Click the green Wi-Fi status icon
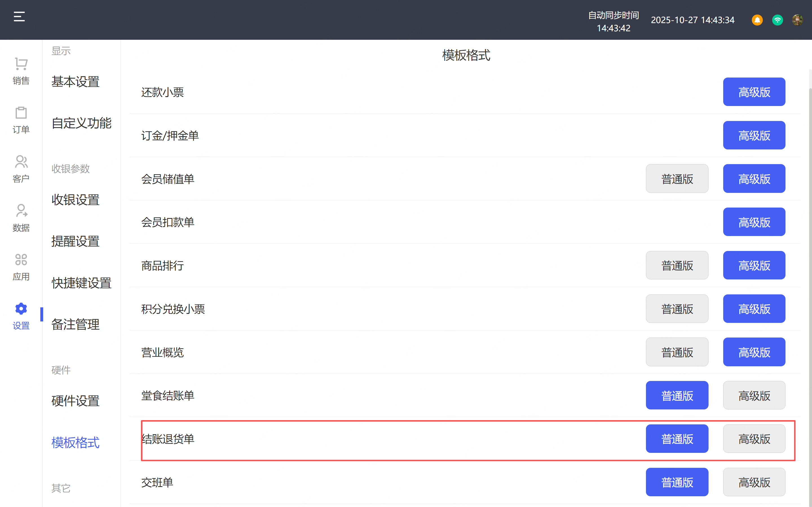Viewport: 812px width, 507px height. (777, 20)
